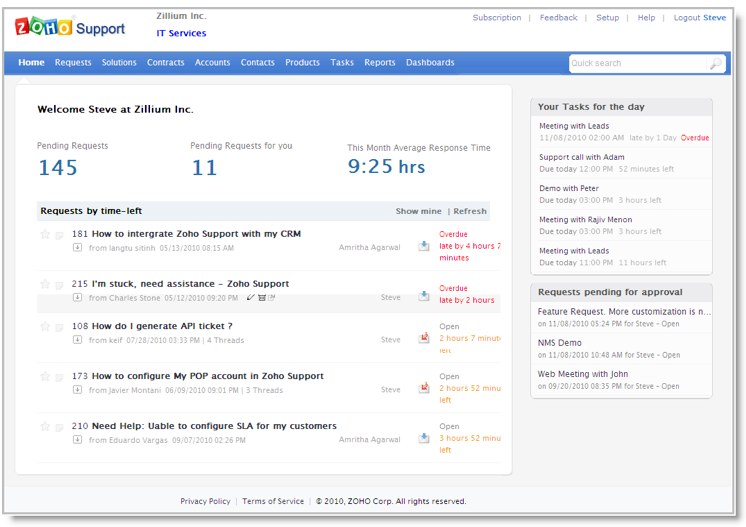Image resolution: width=746 pixels, height=527 pixels.
Task: Open the Feedback link
Action: pyautogui.click(x=559, y=18)
